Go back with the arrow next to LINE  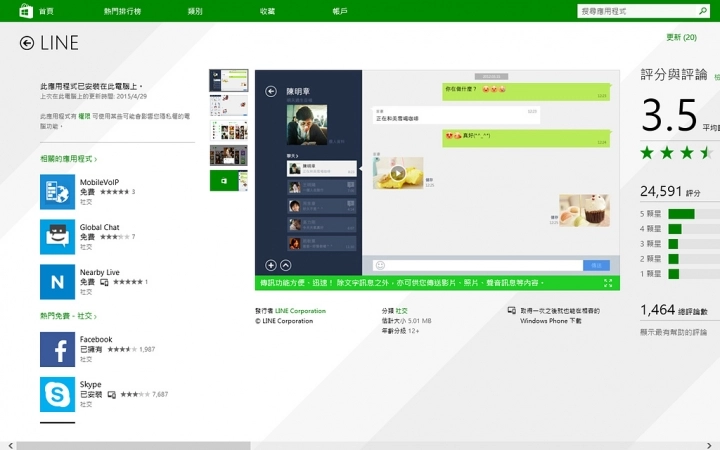[27, 43]
